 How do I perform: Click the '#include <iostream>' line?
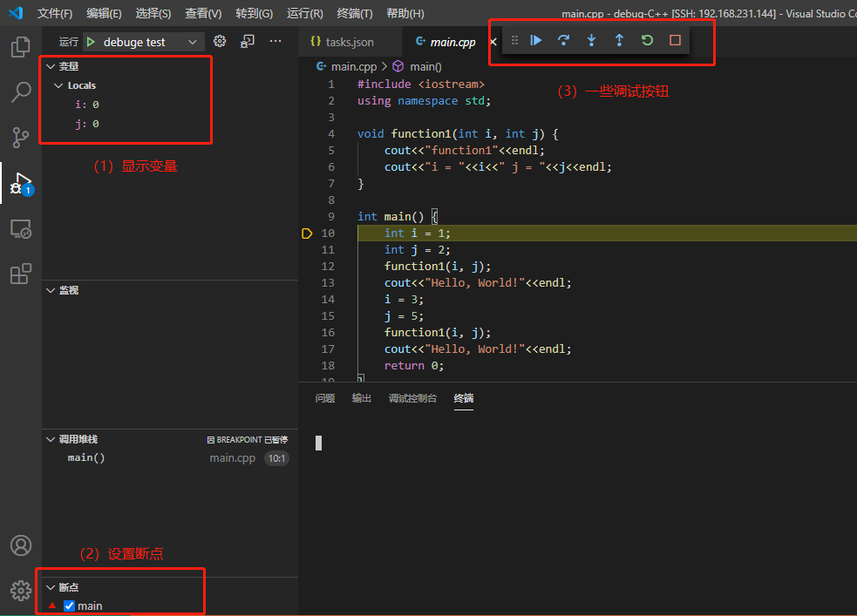[x=421, y=85]
